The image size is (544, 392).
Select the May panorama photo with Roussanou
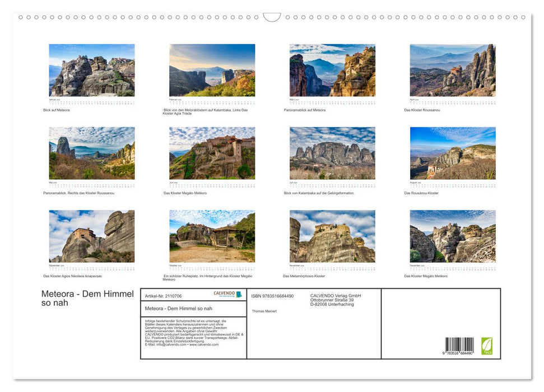click(92, 153)
